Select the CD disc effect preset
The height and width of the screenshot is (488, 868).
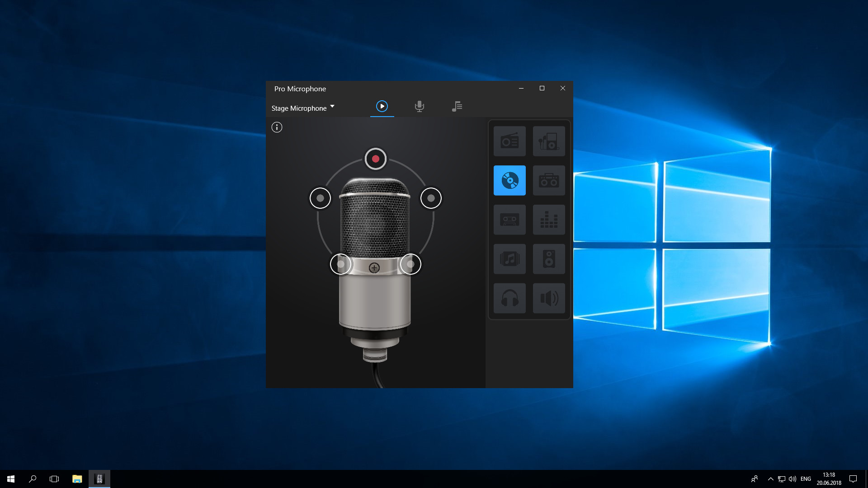click(509, 180)
